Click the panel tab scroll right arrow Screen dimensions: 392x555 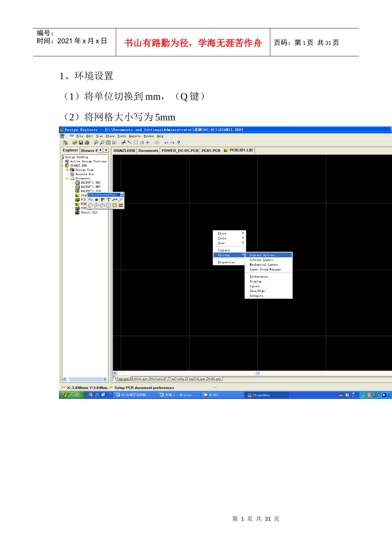coord(106,150)
